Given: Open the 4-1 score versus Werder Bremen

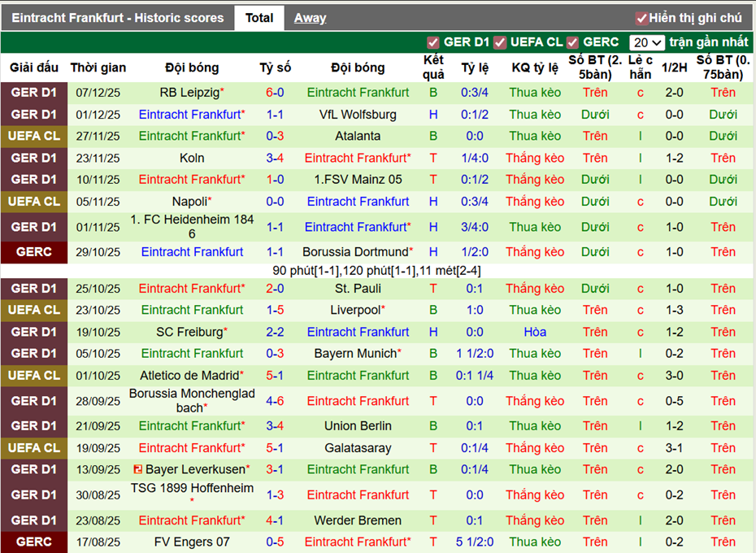Looking at the screenshot, I should point(275,520).
